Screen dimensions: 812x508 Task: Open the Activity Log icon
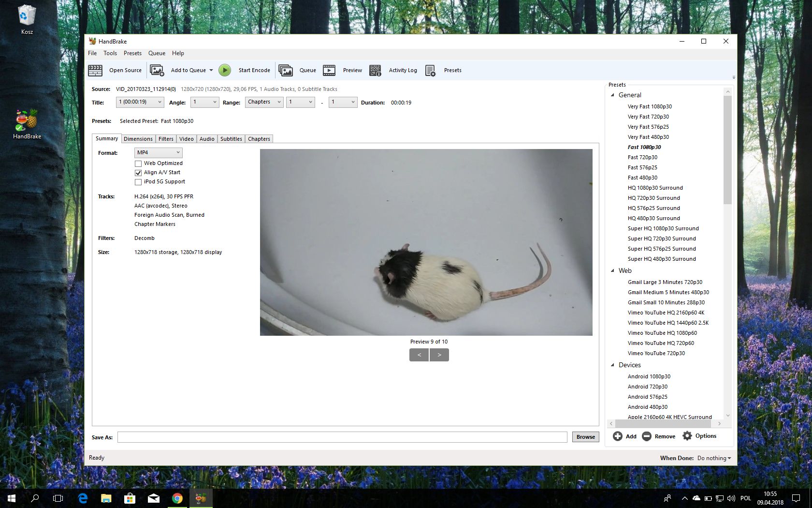pyautogui.click(x=375, y=71)
